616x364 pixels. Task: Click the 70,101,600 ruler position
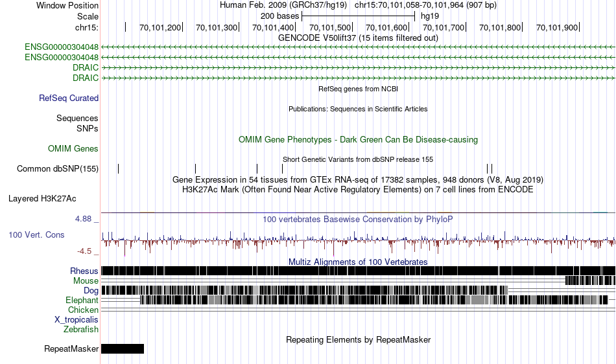[x=386, y=27]
